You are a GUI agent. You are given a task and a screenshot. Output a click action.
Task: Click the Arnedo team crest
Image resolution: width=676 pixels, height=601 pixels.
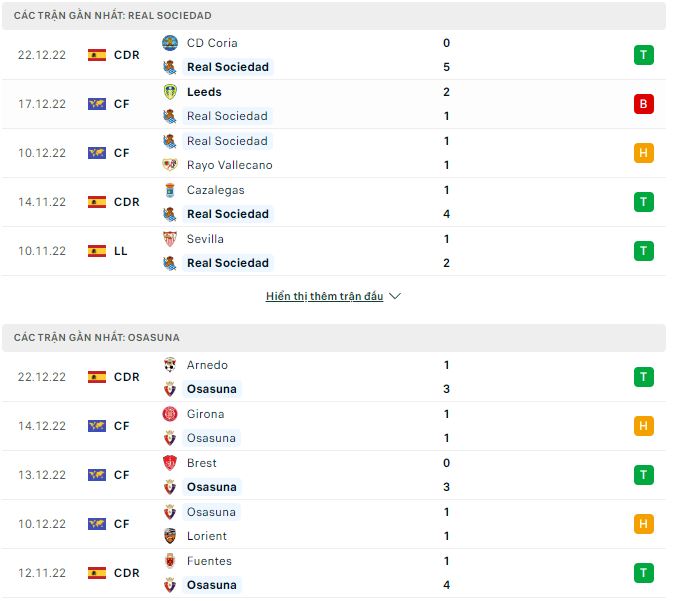tap(170, 365)
